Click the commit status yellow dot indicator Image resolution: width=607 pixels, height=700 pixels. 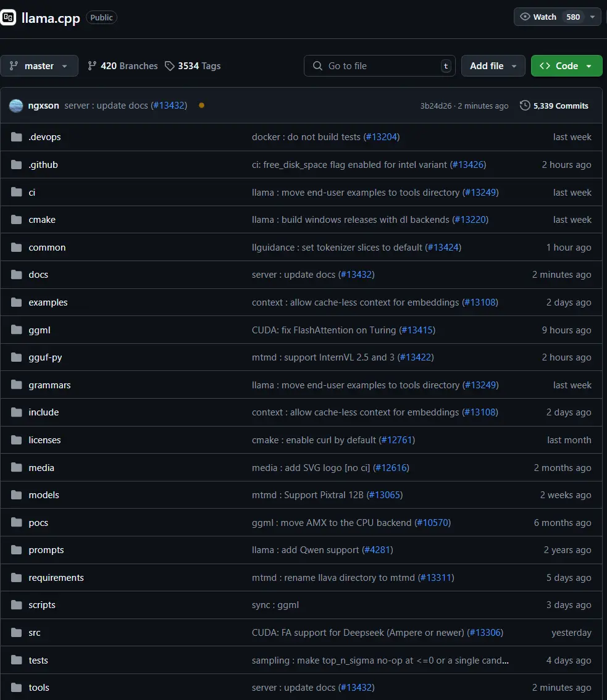[201, 106]
